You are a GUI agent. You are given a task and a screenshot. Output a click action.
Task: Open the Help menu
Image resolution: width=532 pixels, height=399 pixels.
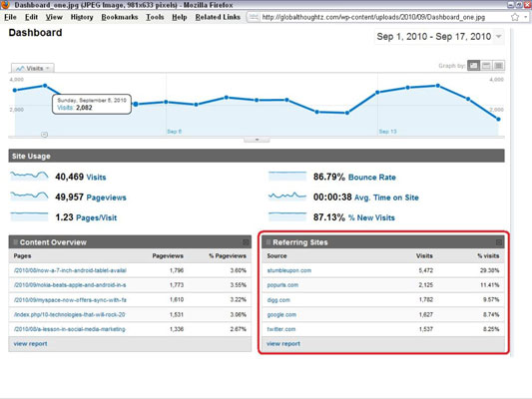[179, 17]
